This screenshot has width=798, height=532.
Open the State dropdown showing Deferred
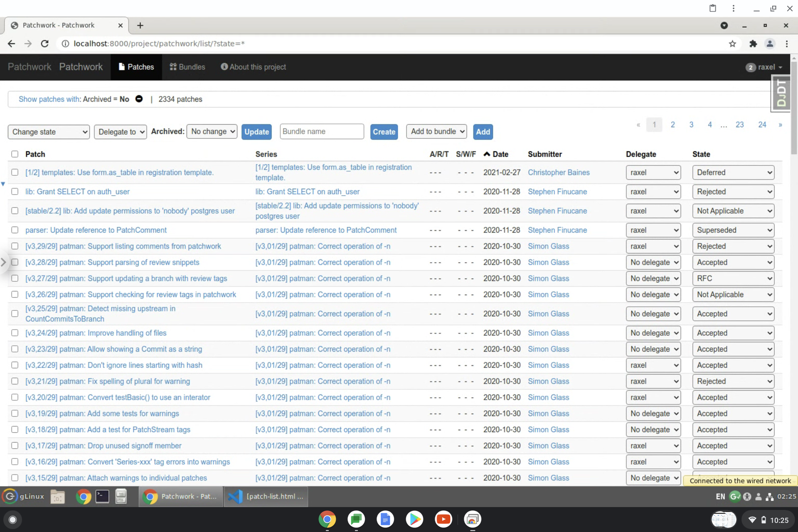click(733, 172)
